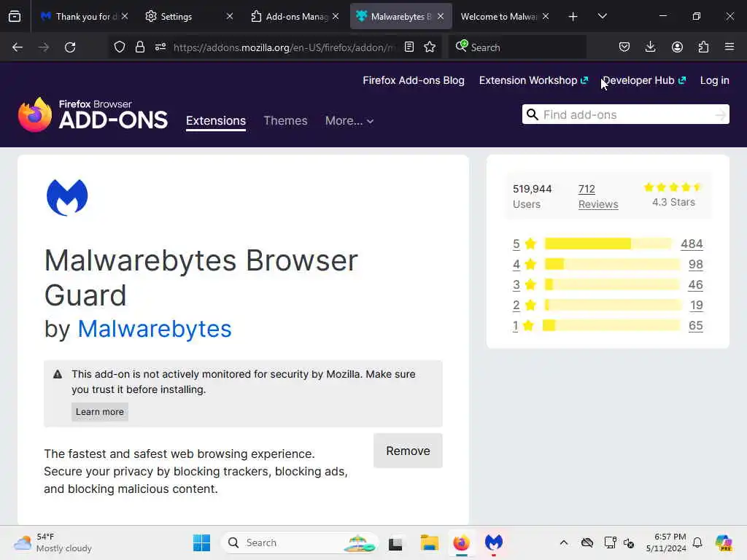Open the Developer Hub link

(x=644, y=80)
